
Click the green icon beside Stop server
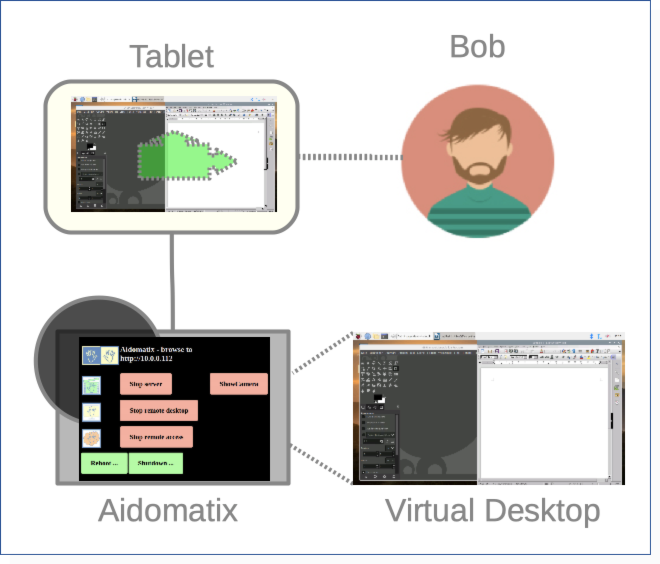click(91, 386)
